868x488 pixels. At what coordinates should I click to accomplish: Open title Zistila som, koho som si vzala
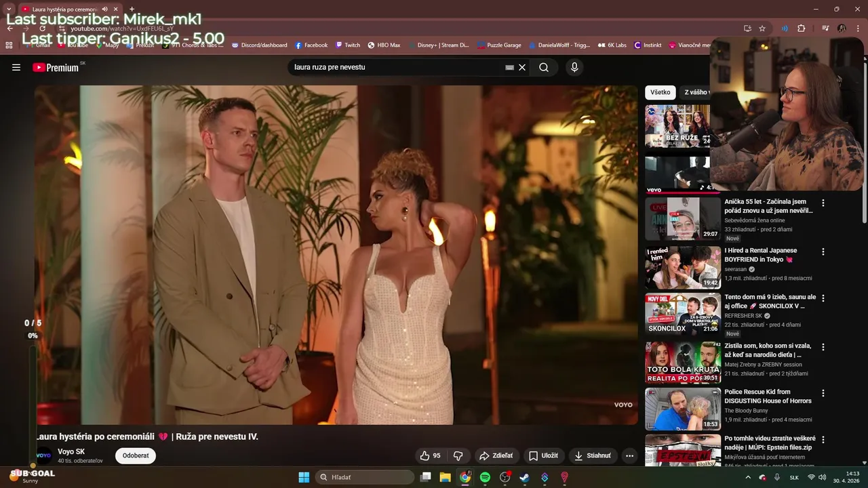[768, 350]
